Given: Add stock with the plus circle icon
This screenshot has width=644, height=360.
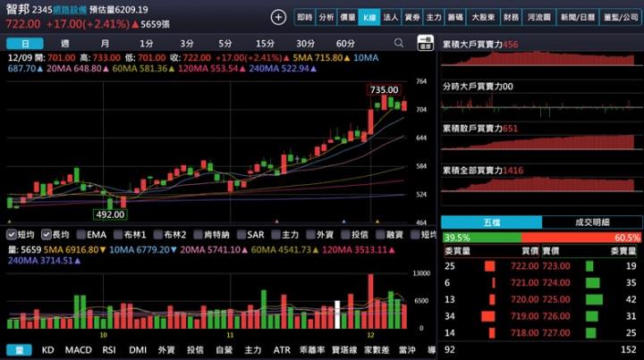Looking at the screenshot, I should click(278, 17).
